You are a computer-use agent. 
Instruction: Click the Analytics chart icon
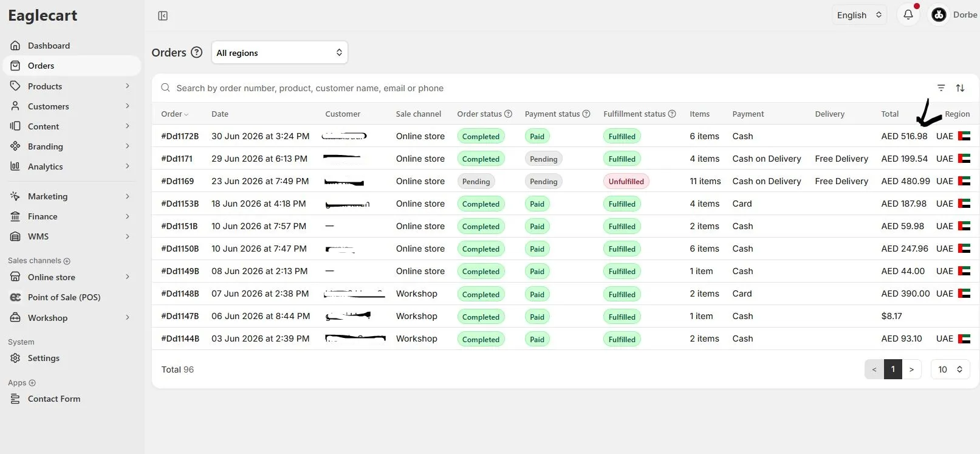(15, 167)
